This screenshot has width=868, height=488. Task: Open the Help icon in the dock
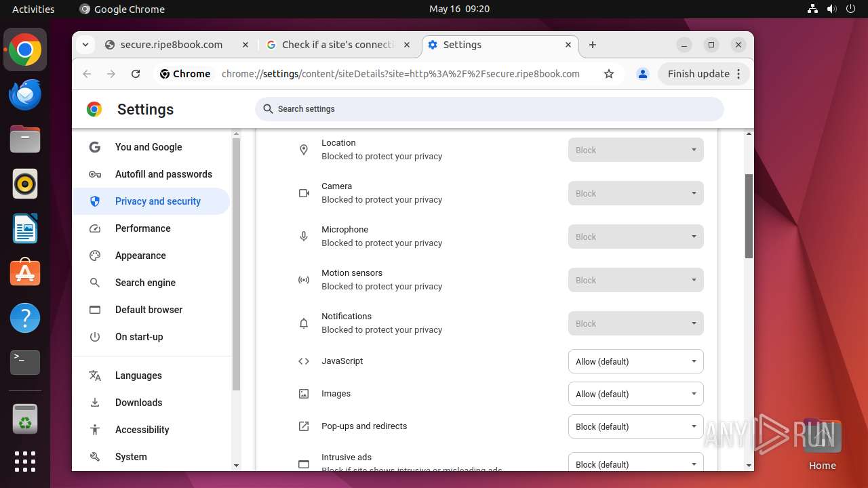click(25, 318)
